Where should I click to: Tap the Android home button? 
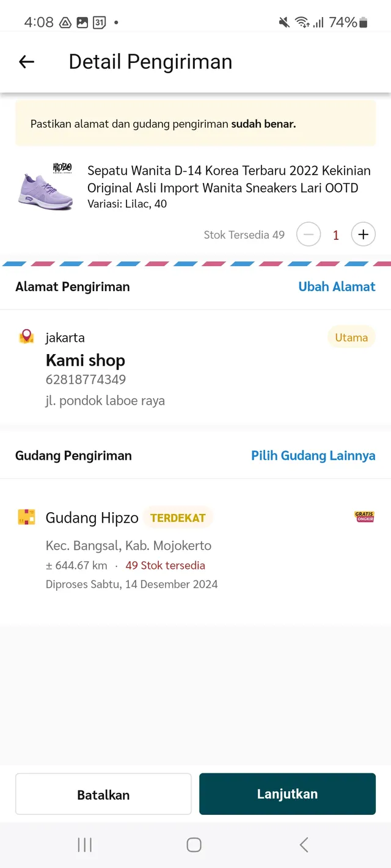194,845
